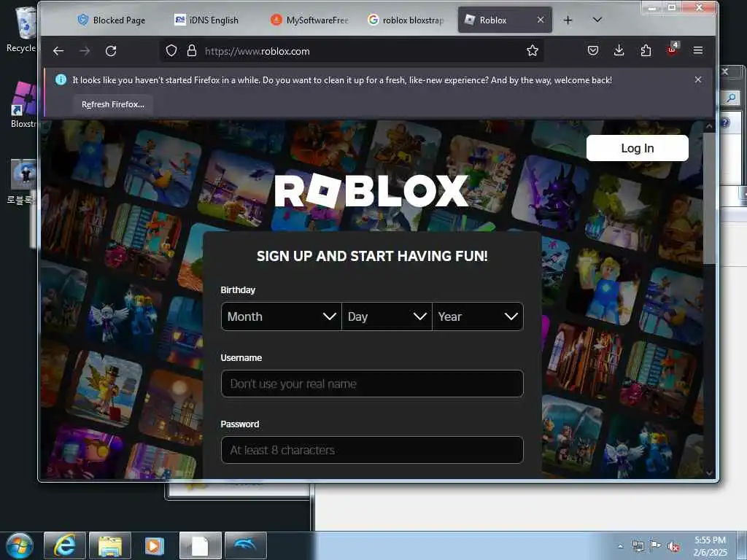The width and height of the screenshot is (747, 560).
Task: Open Windows Media Player from the taskbar
Action: point(155,545)
